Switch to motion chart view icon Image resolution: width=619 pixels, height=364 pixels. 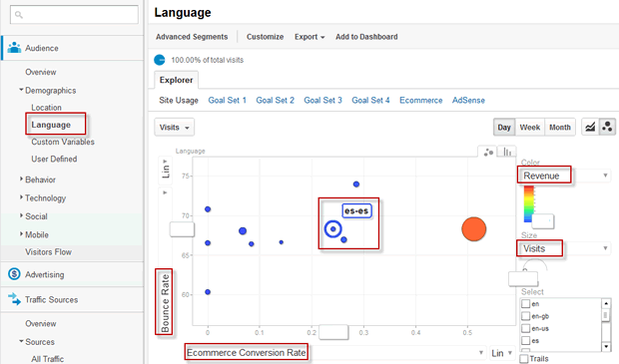607,127
